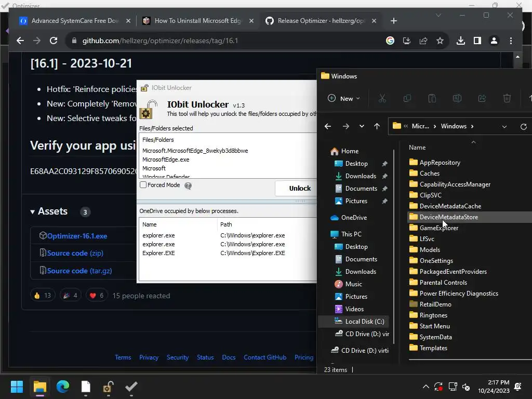The image size is (532, 399).
Task: Open taskbar clock and date
Action: click(494, 387)
